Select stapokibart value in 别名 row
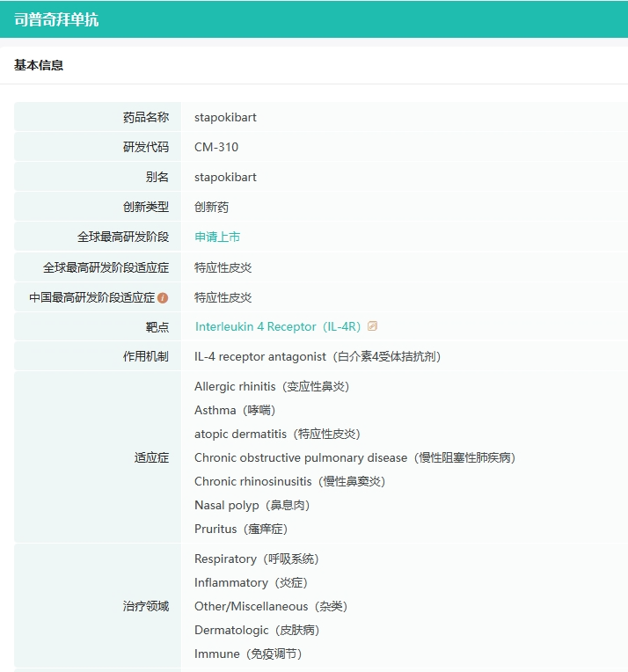 click(x=225, y=177)
